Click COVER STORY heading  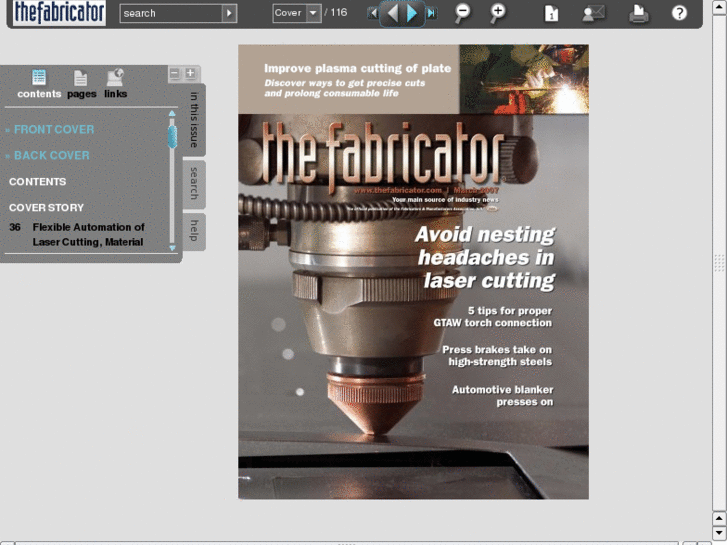coord(46,207)
